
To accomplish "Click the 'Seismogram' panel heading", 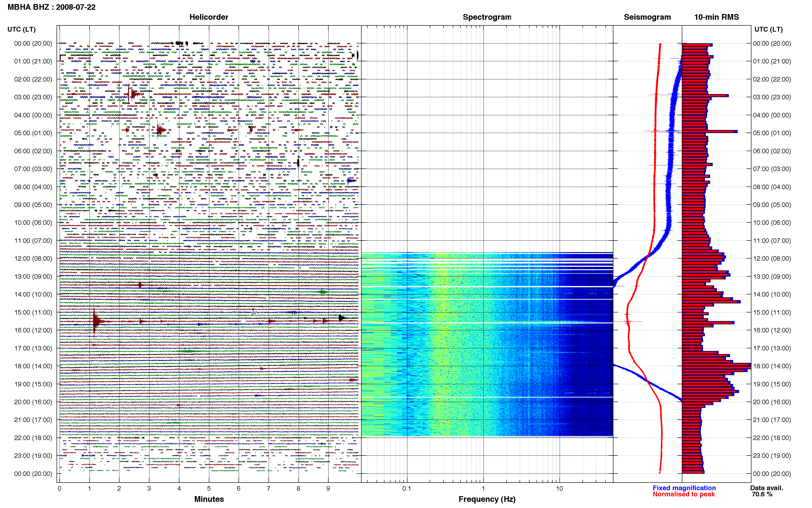I will tap(647, 17).
